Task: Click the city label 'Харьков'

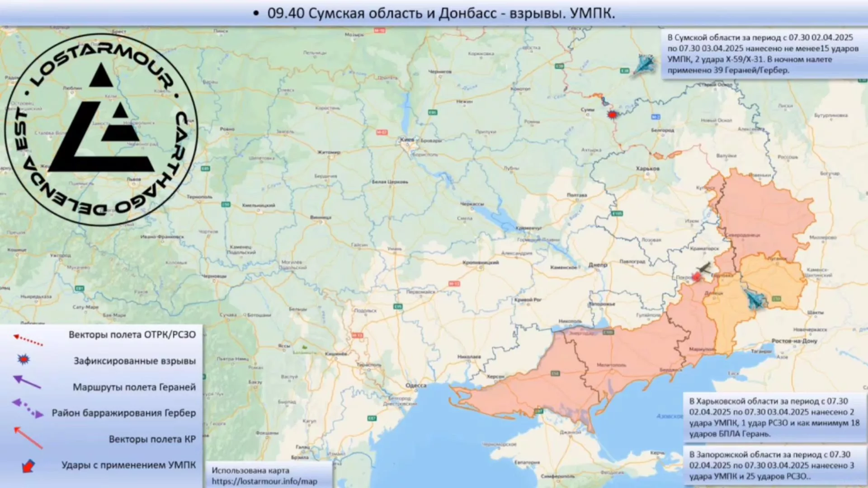Action: (647, 169)
